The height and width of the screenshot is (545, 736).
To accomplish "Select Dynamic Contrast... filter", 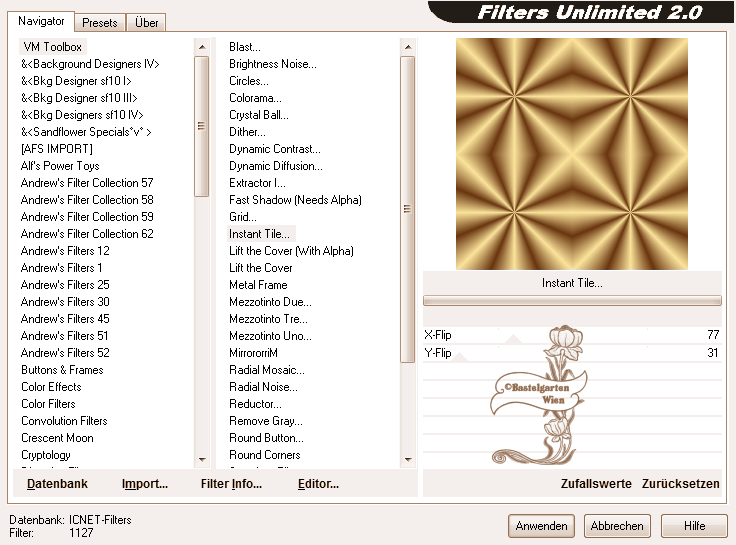I will coord(275,149).
